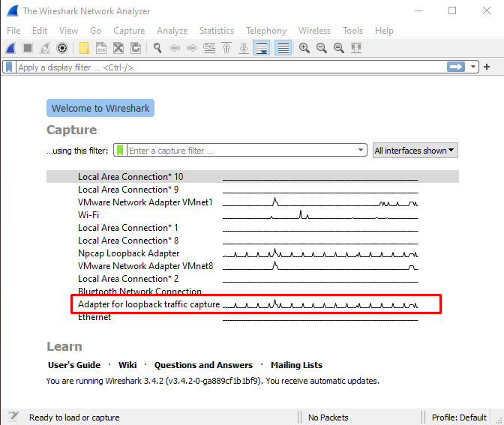Select Bluetooth Network Connection interface
Screen dimensions: 504x425
click(253, 292)
